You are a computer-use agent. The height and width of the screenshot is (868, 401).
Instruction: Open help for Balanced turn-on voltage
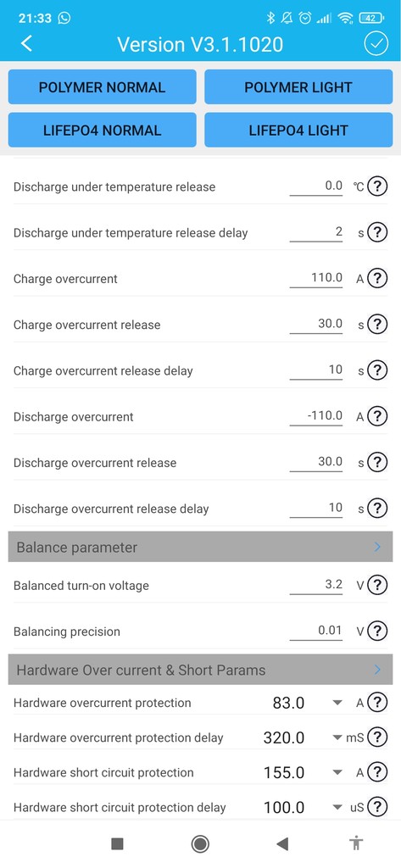point(377,585)
